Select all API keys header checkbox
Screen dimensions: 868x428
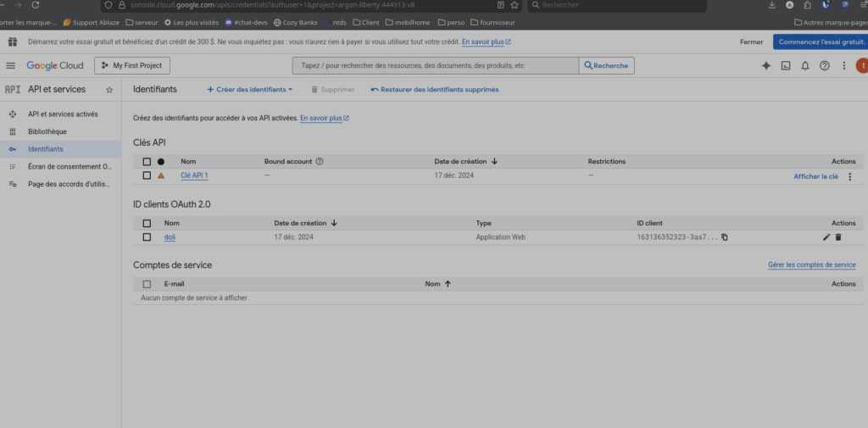point(147,161)
